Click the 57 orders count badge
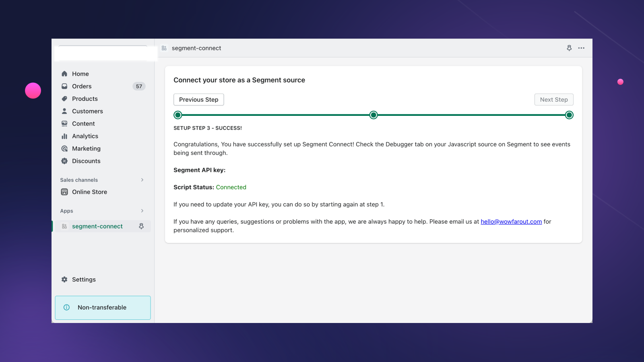This screenshot has height=362, width=644. click(x=139, y=86)
